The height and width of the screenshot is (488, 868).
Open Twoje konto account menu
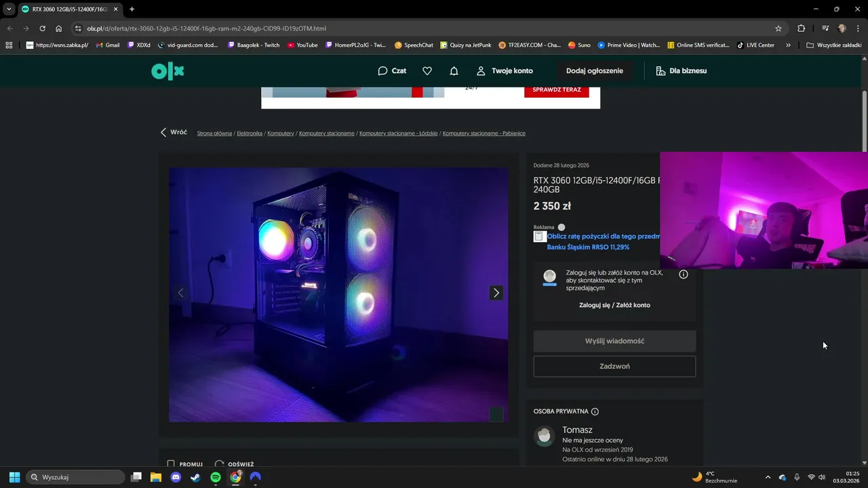(505, 70)
